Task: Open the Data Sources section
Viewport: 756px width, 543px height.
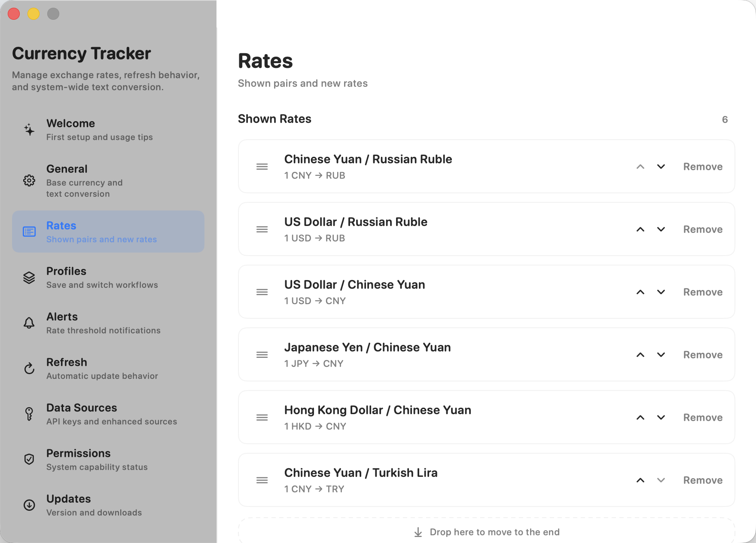Action: click(108, 414)
